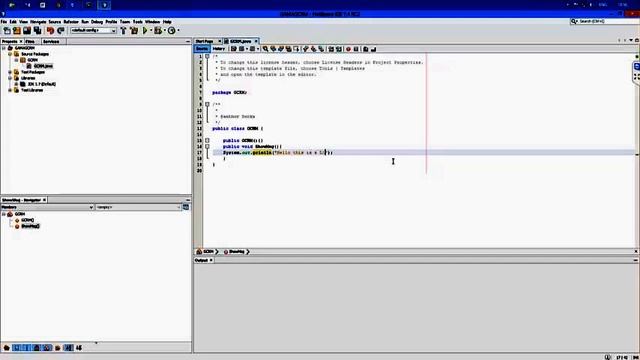Collapse the Source Packages node

click(x=10, y=54)
